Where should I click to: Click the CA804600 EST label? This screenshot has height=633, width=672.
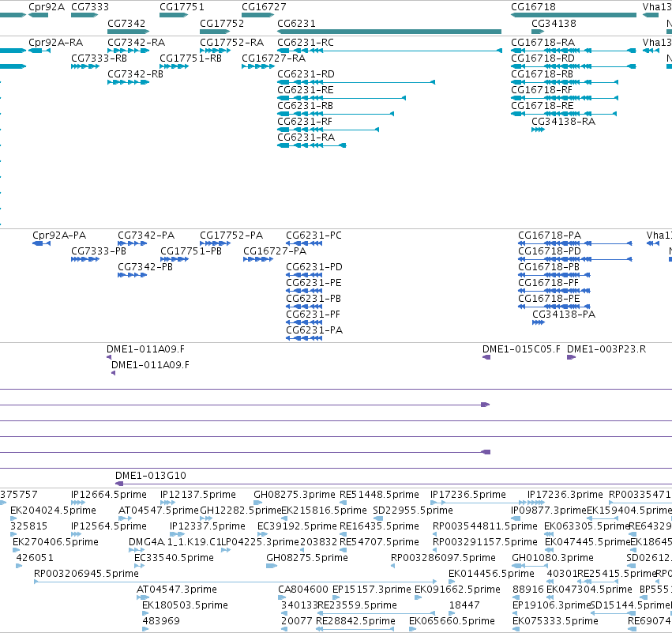[x=303, y=590]
